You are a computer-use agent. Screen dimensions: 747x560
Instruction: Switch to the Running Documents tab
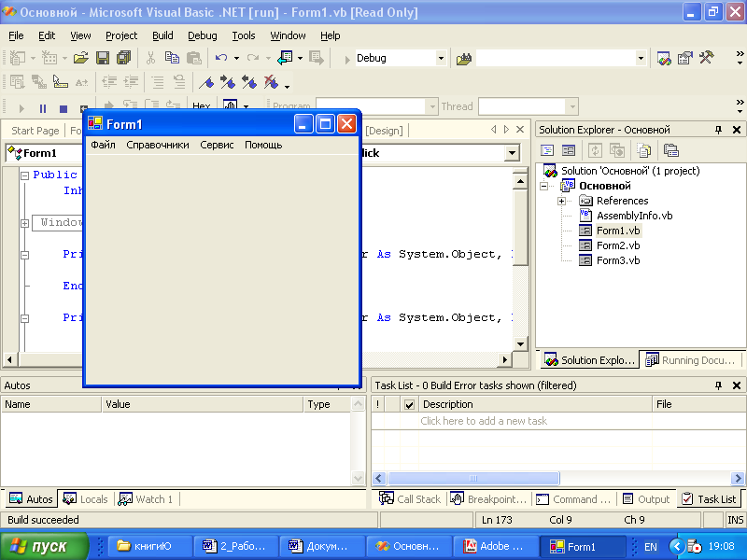click(x=690, y=360)
